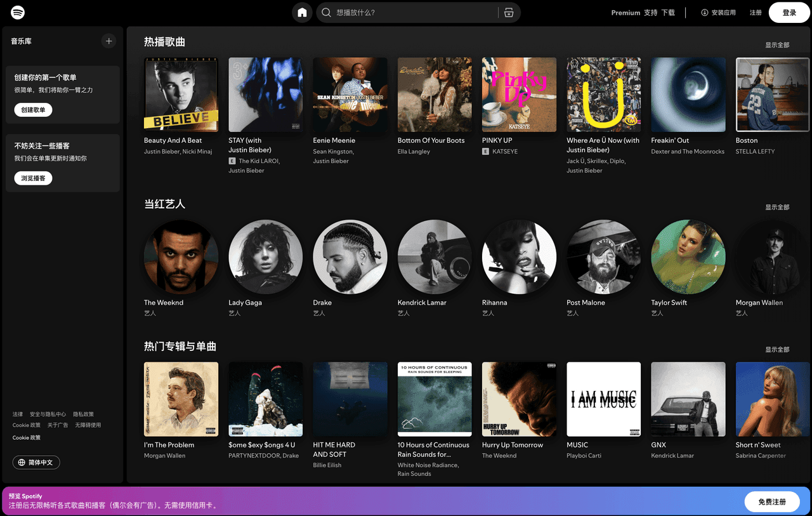Open the Beauty And A Beat album cover
Image resolution: width=812 pixels, height=516 pixels.
click(x=181, y=94)
